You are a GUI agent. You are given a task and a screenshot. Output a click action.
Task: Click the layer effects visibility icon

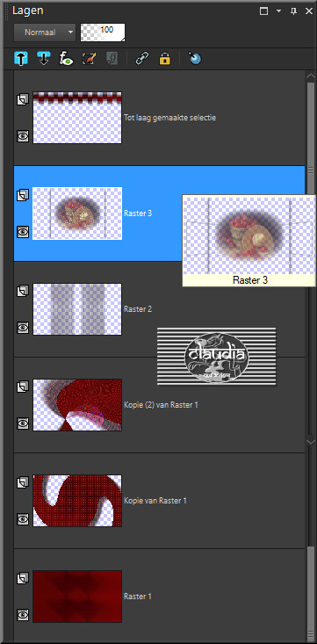point(66,59)
